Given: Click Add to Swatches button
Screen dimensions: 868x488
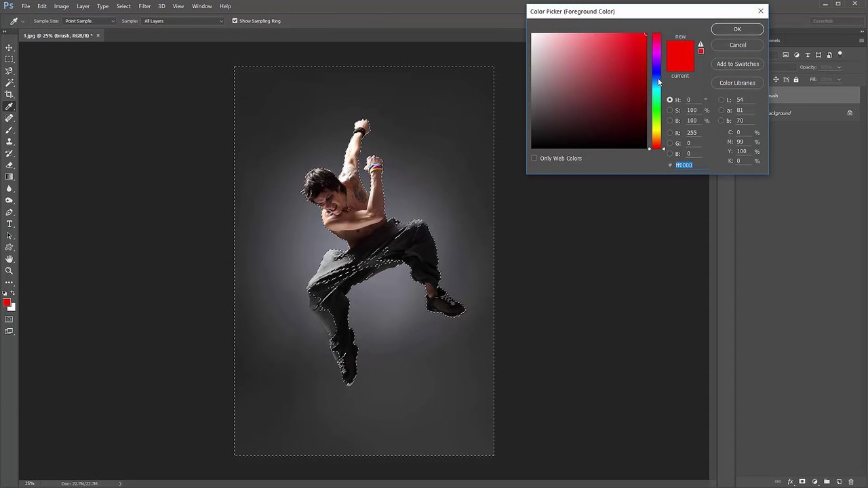Looking at the screenshot, I should pyautogui.click(x=738, y=64).
